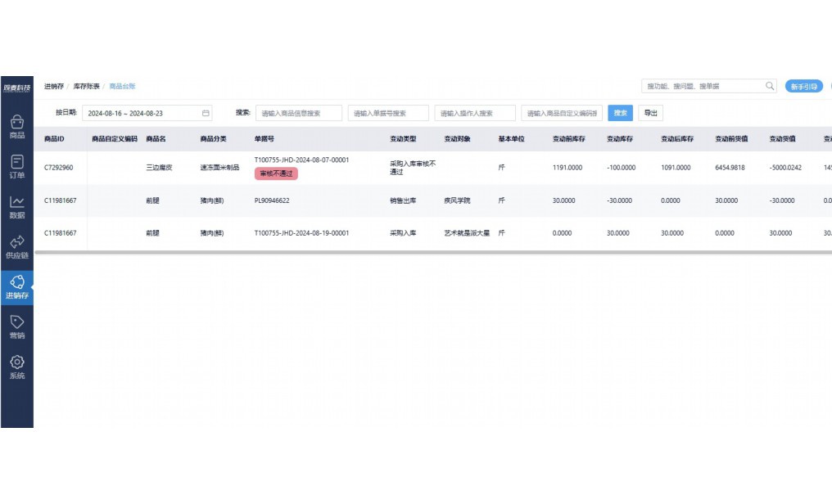Open the 系统 settings sidebar section
Viewport: 832px width, 504px height.
tap(17, 368)
